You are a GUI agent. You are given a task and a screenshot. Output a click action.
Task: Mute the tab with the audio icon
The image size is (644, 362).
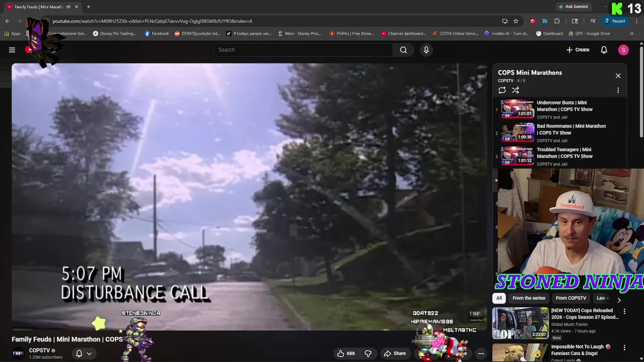pyautogui.click(x=68, y=7)
